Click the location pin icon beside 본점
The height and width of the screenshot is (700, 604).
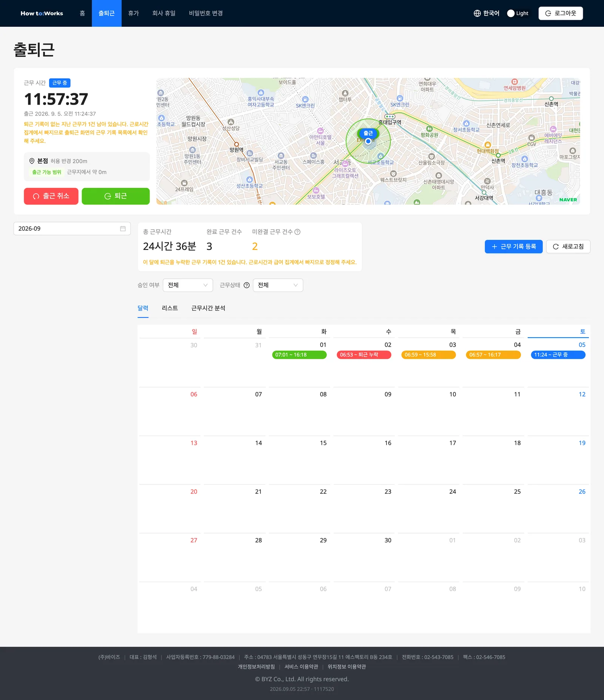point(32,161)
